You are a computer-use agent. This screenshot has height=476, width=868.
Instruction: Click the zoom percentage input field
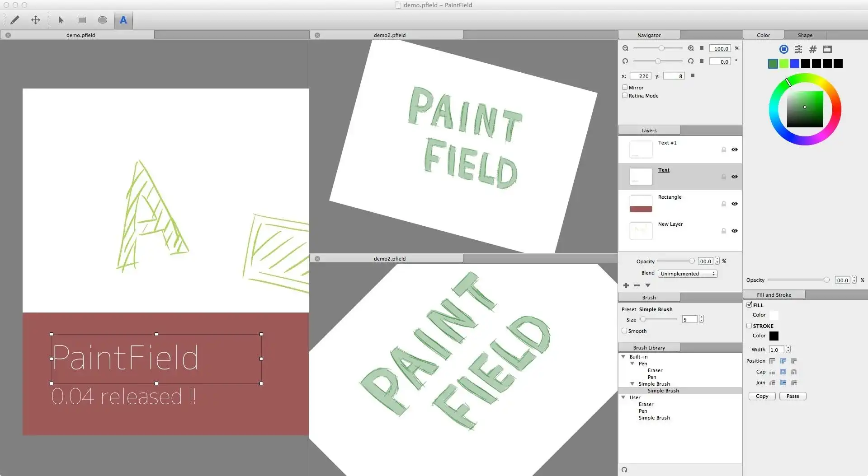720,48
